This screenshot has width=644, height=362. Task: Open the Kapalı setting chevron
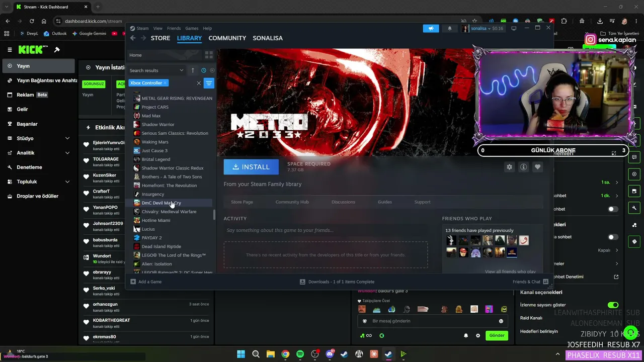click(x=617, y=250)
